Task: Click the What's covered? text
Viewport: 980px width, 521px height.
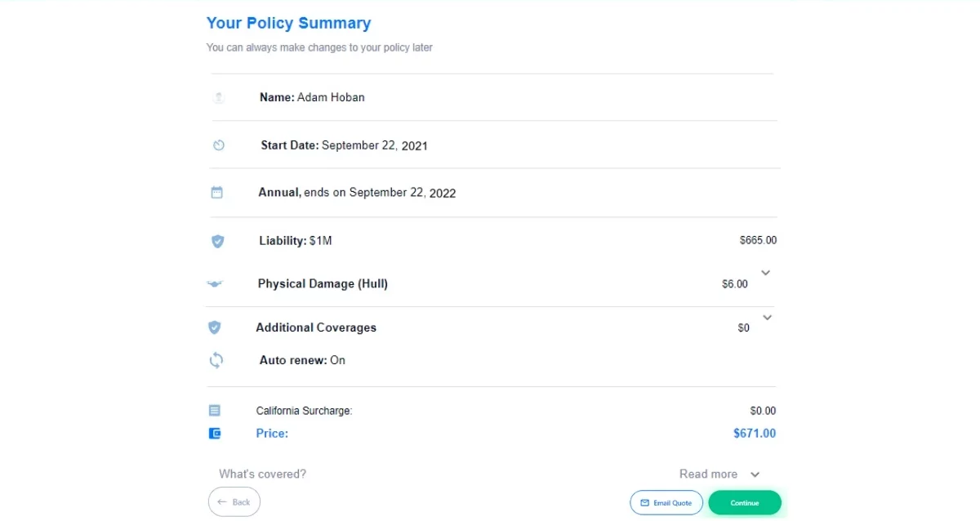Action: (262, 474)
